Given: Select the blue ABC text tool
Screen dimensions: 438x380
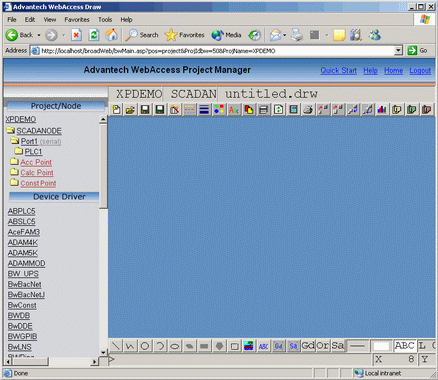Looking at the screenshot, I should point(264,346).
